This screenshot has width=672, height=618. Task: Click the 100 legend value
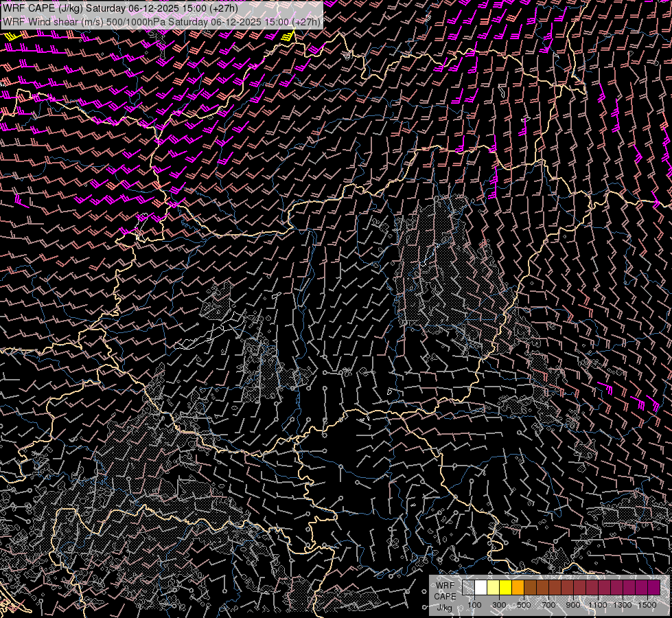click(474, 605)
